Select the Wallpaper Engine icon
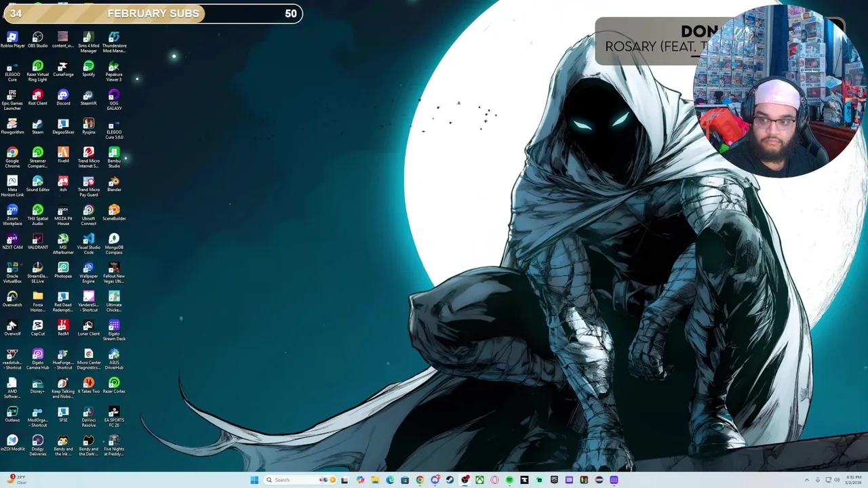Viewport: 868px width, 488px height. pyautogui.click(x=89, y=272)
